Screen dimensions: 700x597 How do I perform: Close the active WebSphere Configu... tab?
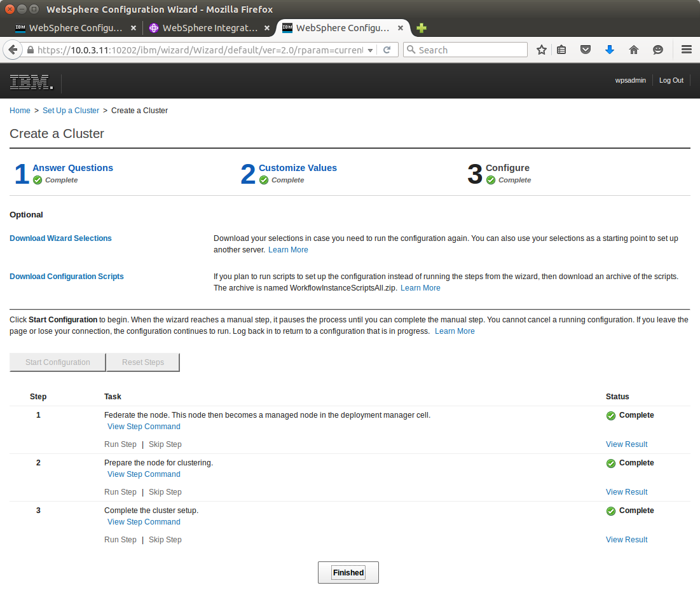401,28
